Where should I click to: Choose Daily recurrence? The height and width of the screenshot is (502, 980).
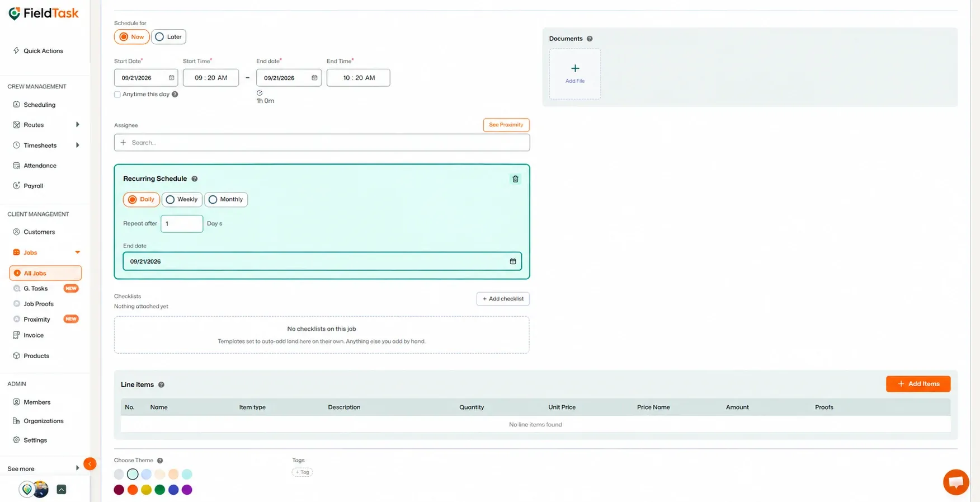tap(141, 199)
